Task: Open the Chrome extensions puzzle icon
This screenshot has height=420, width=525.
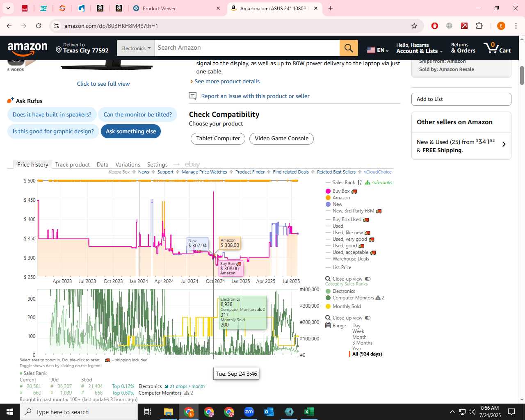Action: pyautogui.click(x=479, y=26)
